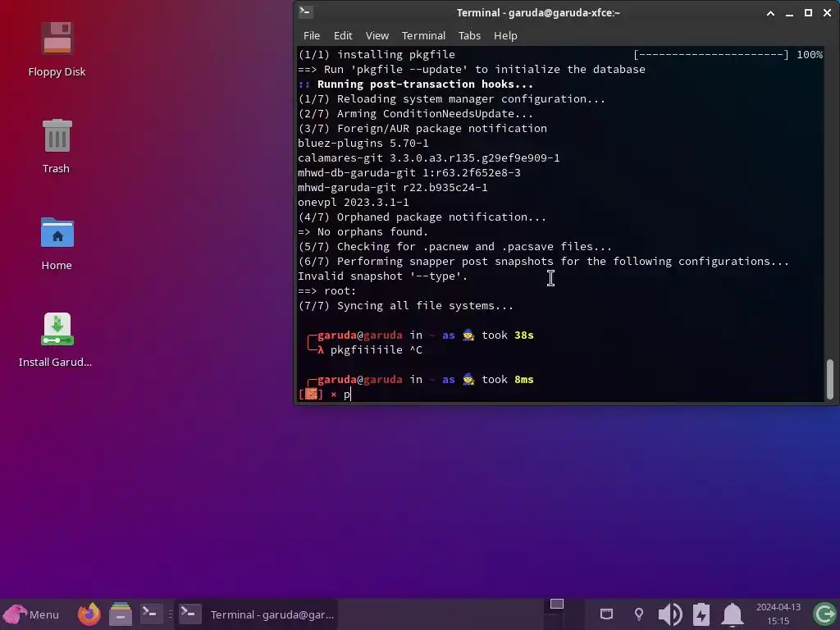
Task: Open the Garuda Menu in the taskbar
Action: 31,614
